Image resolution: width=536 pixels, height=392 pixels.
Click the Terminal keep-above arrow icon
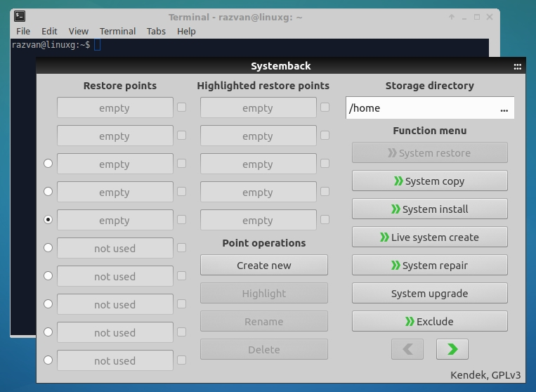(452, 17)
